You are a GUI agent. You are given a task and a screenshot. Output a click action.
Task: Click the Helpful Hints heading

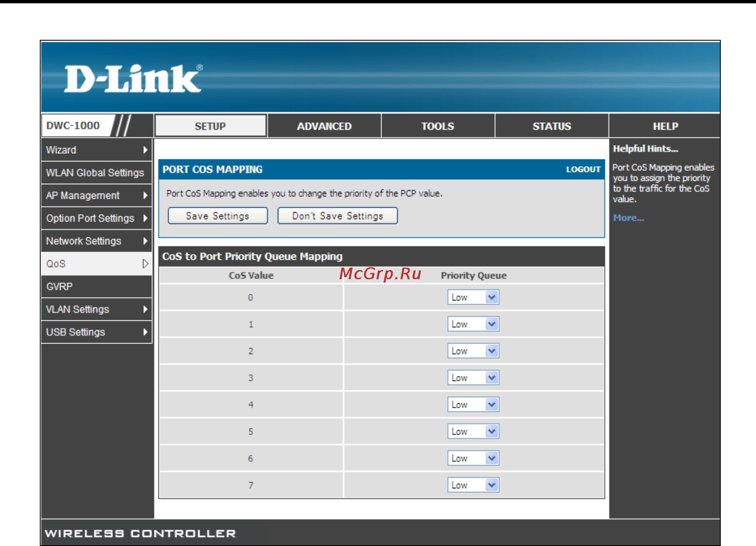point(645,149)
